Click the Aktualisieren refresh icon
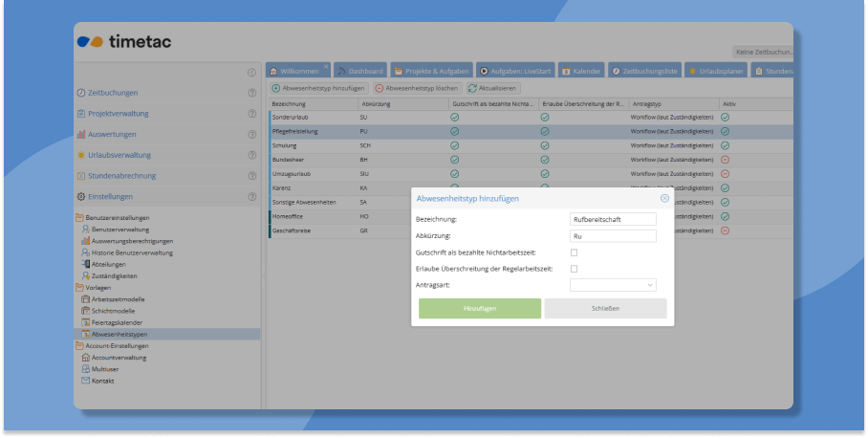868x438 pixels. (x=472, y=87)
